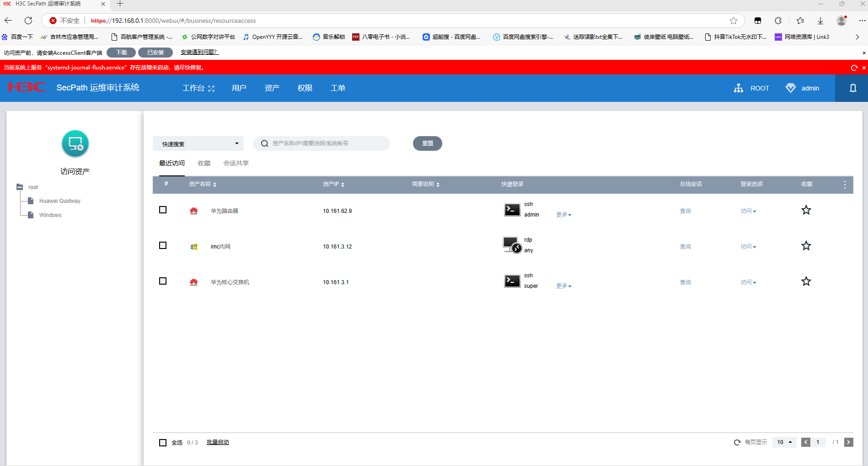
Task: Open new browser tab
Action: click(x=120, y=4)
